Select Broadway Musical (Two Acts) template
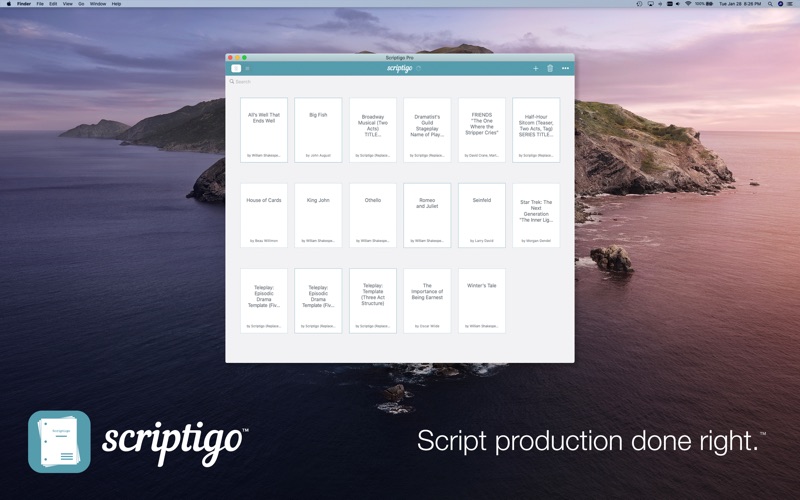Image resolution: width=800 pixels, height=500 pixels. pos(373,130)
